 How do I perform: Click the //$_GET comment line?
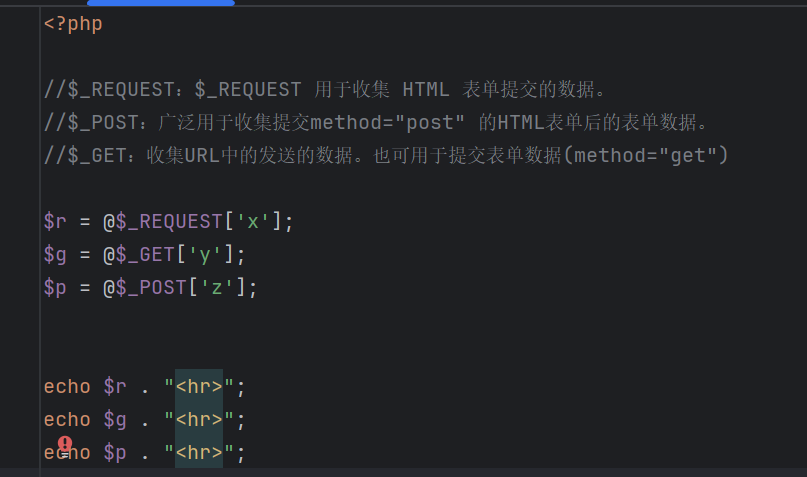(x=386, y=155)
